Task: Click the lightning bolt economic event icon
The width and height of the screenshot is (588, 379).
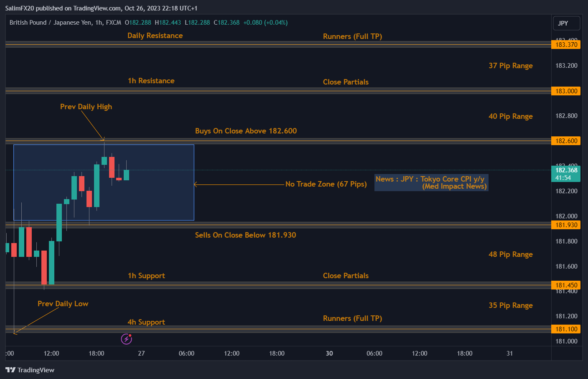Action: pos(126,339)
